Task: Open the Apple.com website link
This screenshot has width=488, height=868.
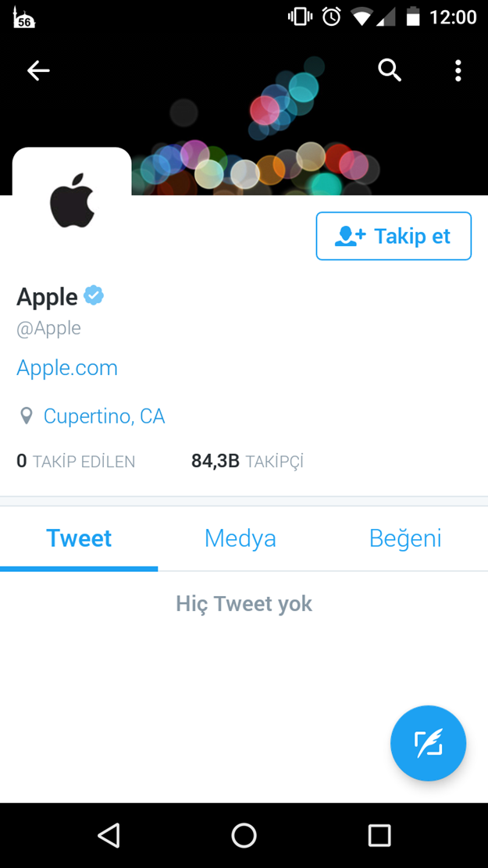Action: pos(67,367)
